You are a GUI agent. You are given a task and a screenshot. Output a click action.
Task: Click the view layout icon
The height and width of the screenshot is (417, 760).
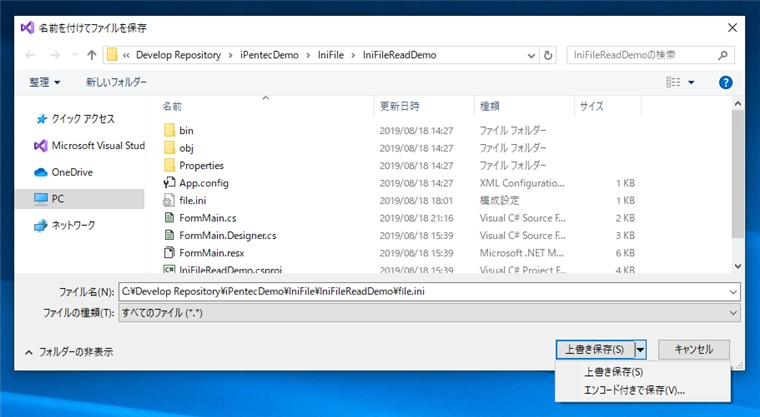(673, 82)
